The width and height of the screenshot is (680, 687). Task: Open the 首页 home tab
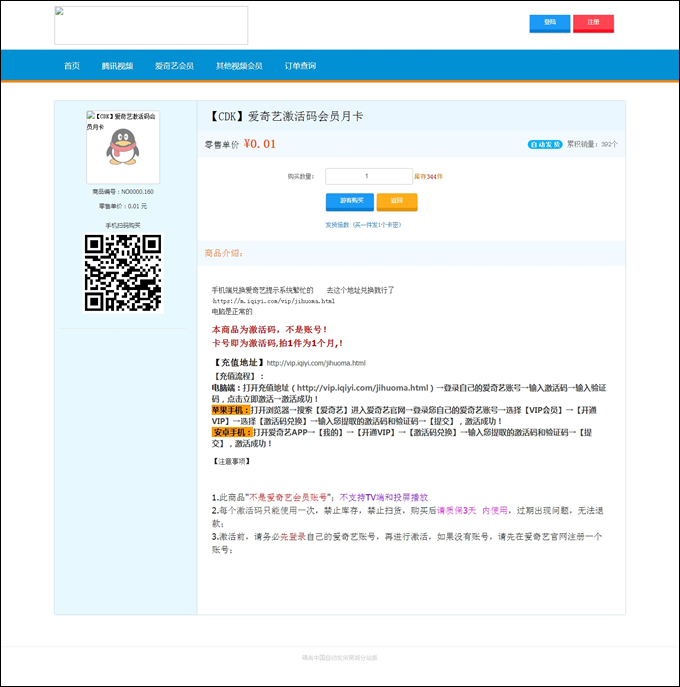(72, 66)
